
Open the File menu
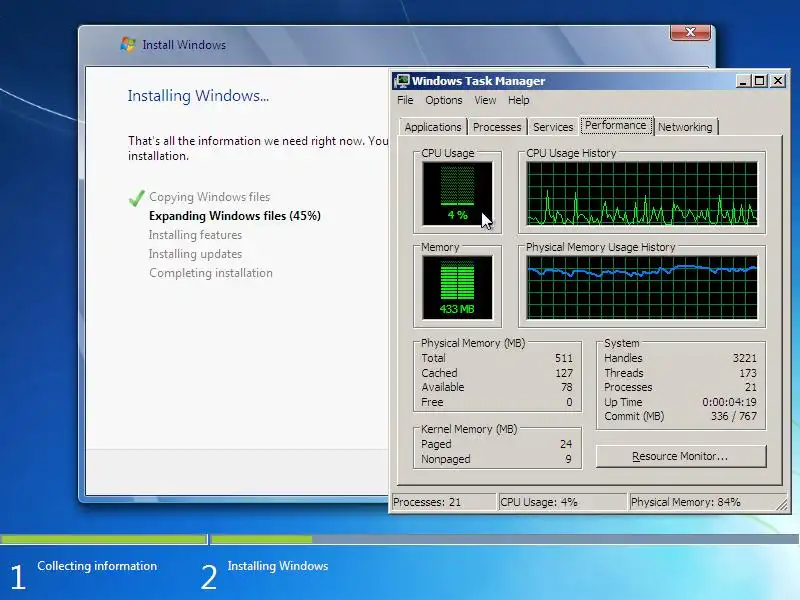click(405, 100)
